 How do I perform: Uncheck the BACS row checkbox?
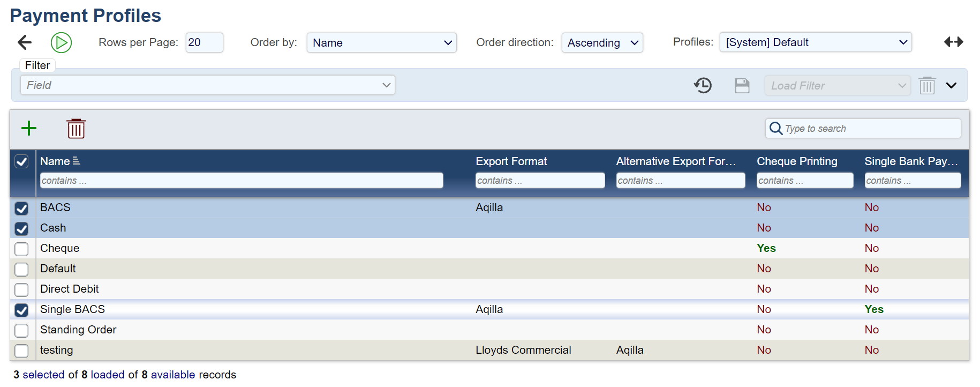point(21,208)
